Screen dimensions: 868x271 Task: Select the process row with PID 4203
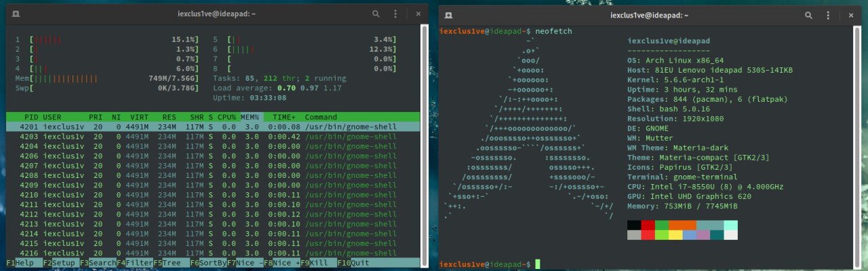pyautogui.click(x=212, y=137)
